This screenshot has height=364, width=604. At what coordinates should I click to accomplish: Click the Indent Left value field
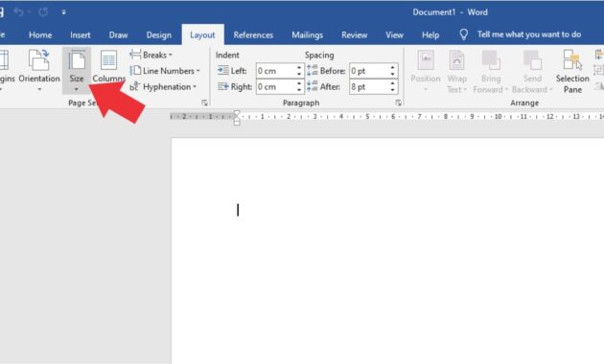click(x=275, y=71)
